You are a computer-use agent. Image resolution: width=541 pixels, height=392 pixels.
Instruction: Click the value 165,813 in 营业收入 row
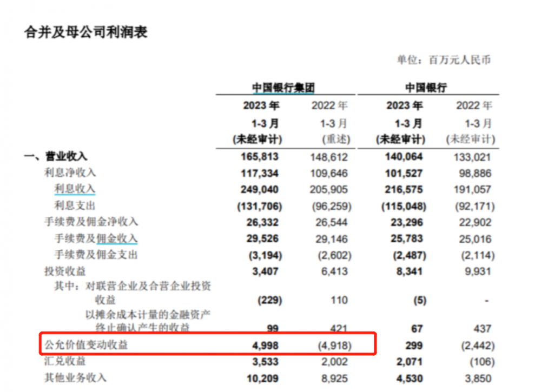260,157
